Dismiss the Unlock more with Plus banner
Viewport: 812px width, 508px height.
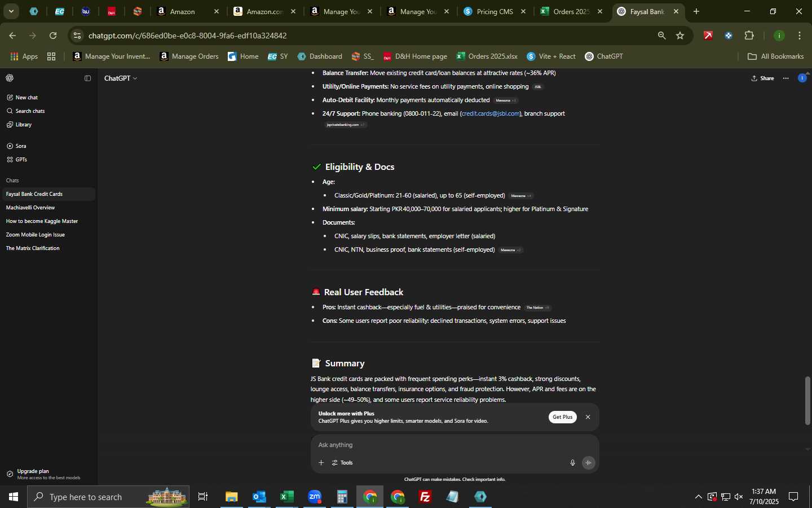coord(588,417)
